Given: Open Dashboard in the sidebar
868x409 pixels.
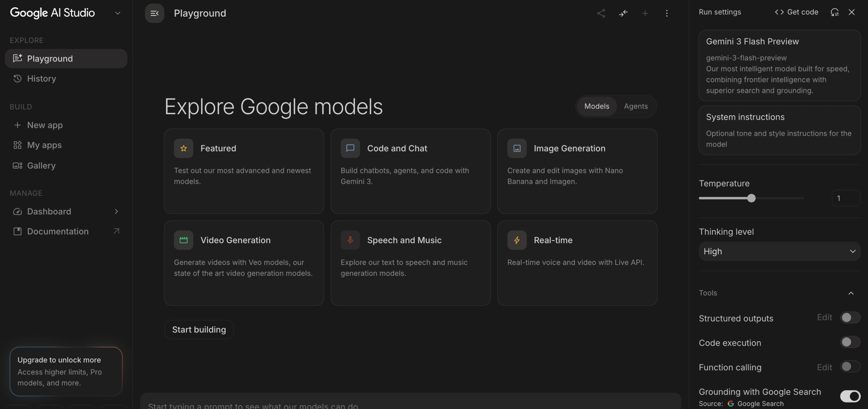Looking at the screenshot, I should coord(66,212).
